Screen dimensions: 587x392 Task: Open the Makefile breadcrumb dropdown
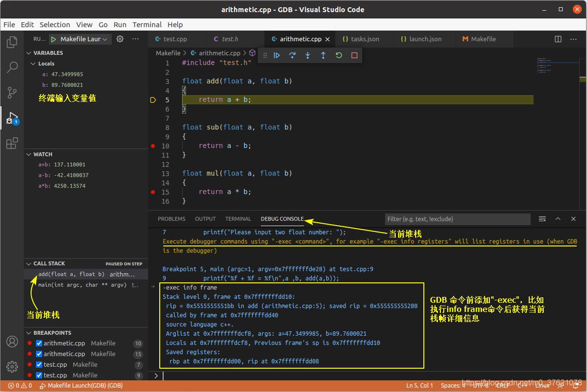tap(168, 53)
